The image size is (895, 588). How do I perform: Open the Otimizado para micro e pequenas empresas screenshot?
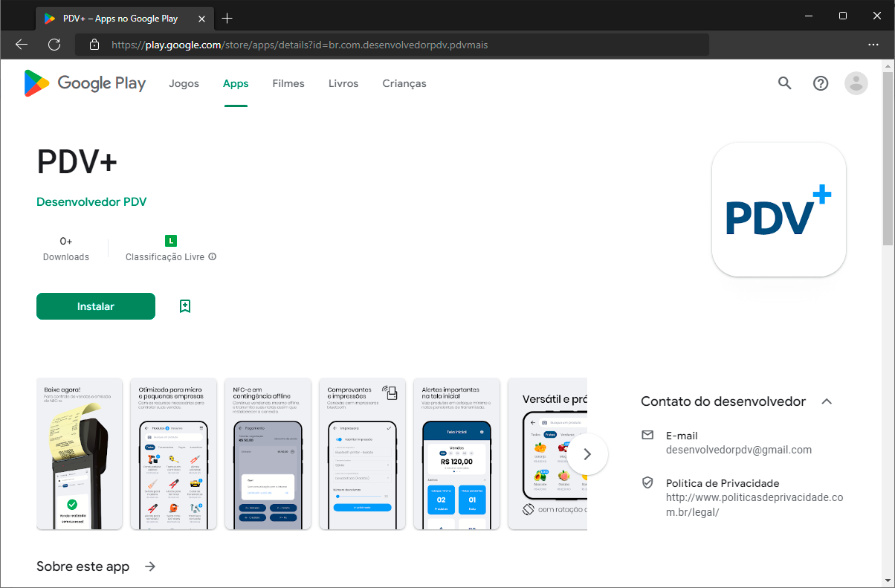pos(174,454)
